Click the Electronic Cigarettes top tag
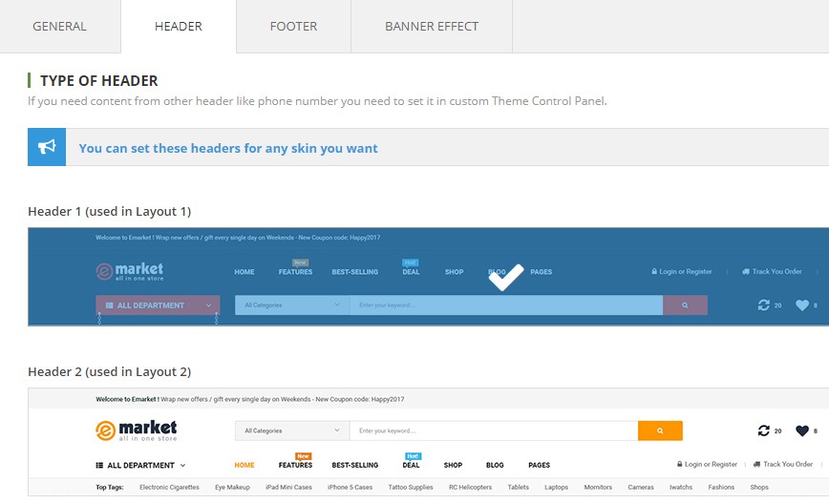The image size is (829, 504). pyautogui.click(x=169, y=488)
